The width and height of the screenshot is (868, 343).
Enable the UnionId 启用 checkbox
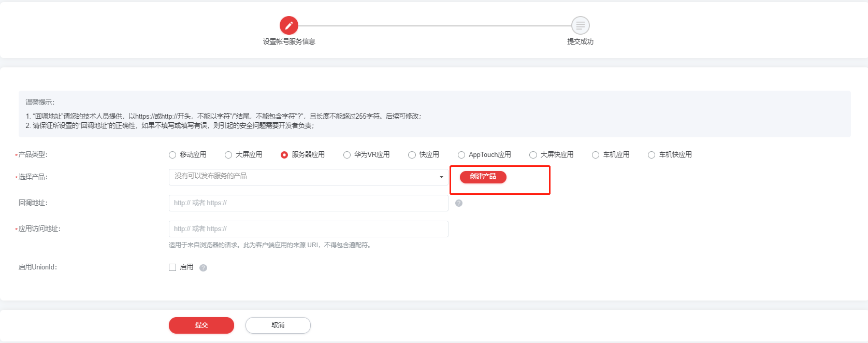[172, 267]
